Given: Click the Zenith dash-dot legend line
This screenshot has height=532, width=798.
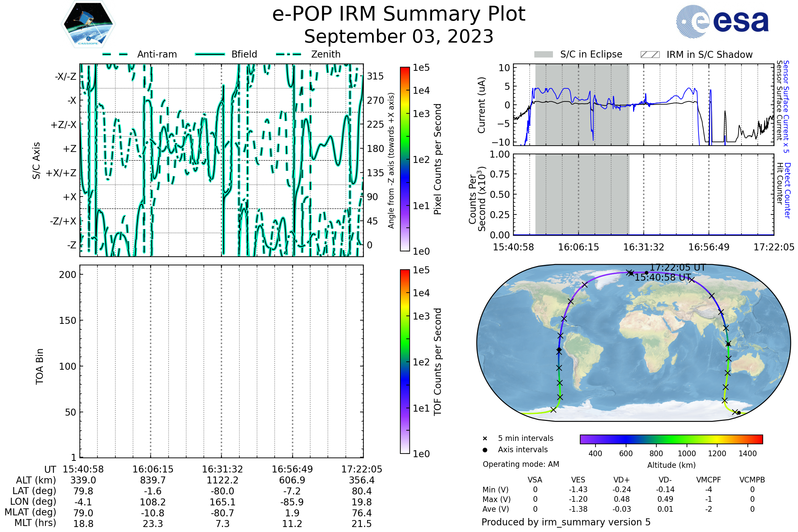Looking at the screenshot, I should 289,54.
